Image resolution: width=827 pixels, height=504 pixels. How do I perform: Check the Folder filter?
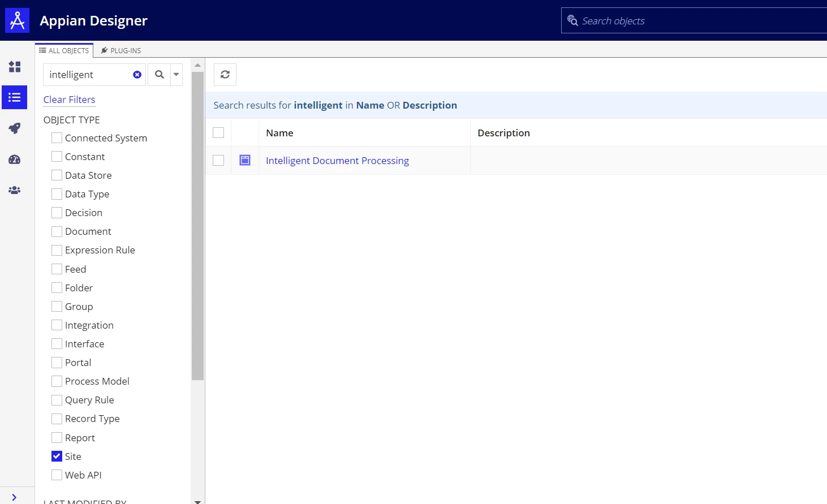[x=57, y=288]
